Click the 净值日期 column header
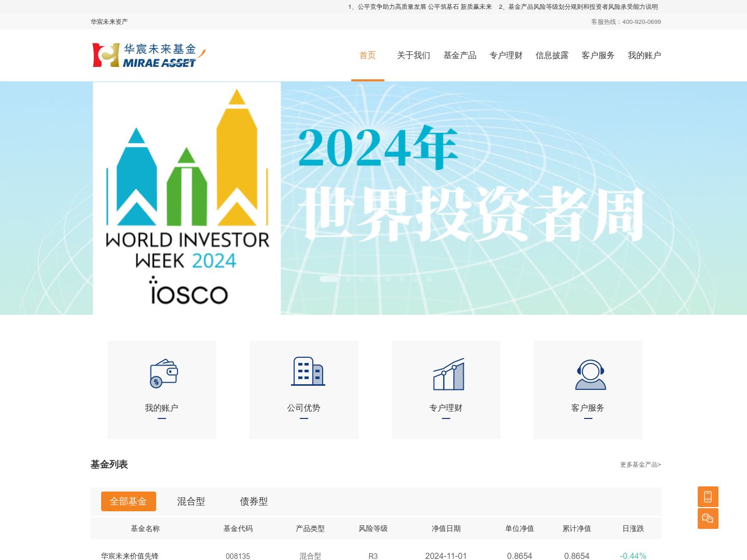The image size is (747, 560). coord(446,528)
